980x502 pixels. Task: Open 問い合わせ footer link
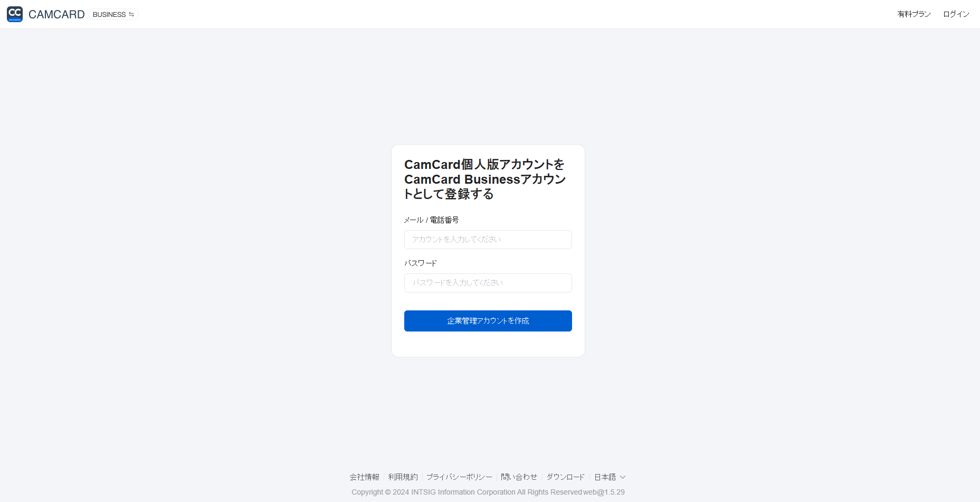coord(519,477)
